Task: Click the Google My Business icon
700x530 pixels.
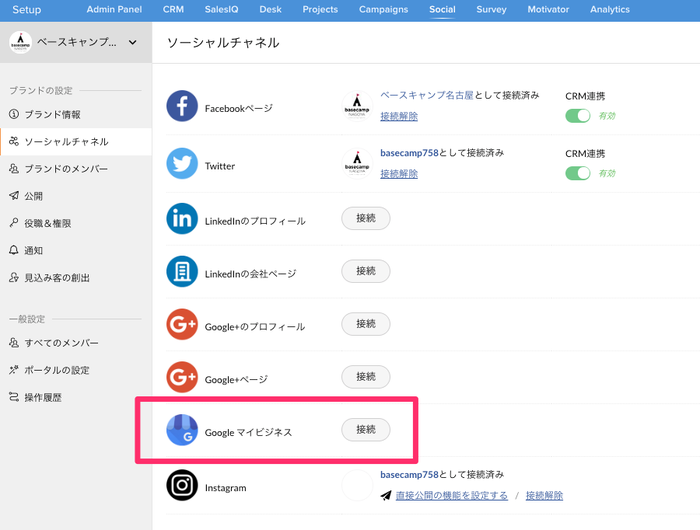Action: click(x=182, y=430)
